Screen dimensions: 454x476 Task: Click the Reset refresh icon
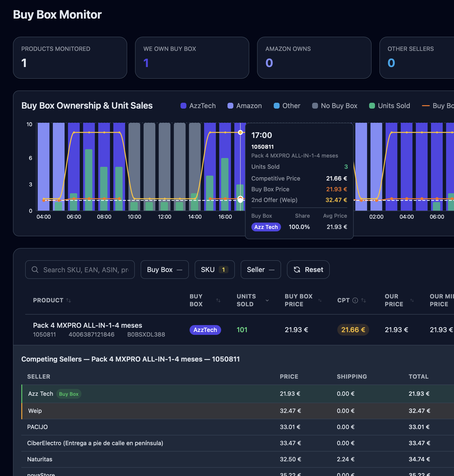(x=297, y=270)
